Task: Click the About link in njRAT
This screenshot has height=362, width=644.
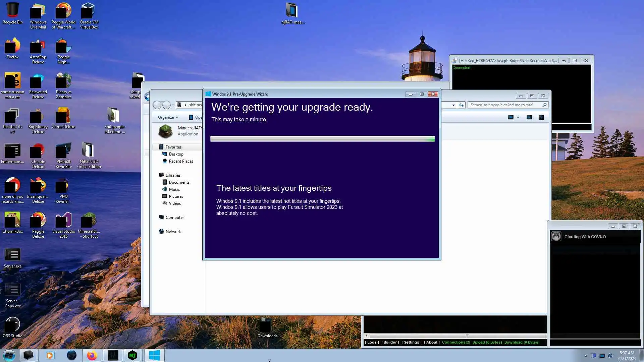Action: click(432, 342)
